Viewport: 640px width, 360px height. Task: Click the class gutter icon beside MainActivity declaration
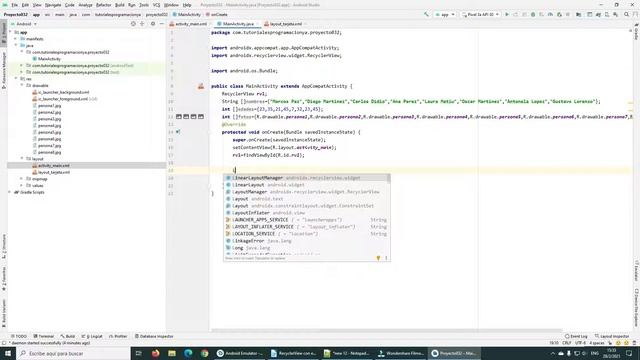201,86
